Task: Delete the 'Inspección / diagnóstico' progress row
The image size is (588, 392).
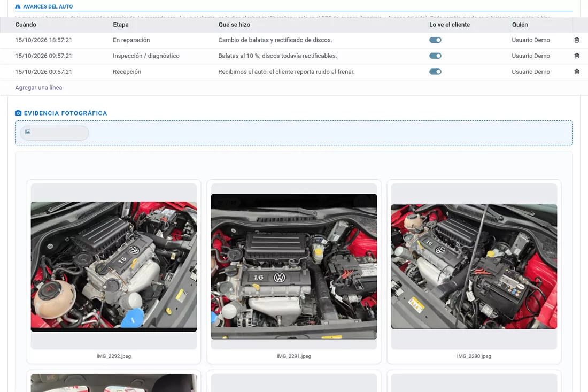Action: pos(576,56)
